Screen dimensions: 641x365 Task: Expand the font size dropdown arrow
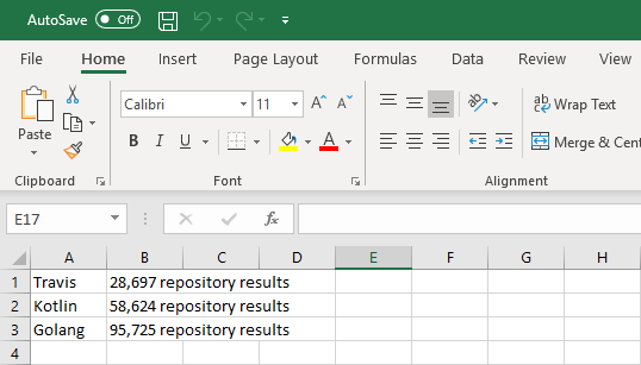(294, 104)
